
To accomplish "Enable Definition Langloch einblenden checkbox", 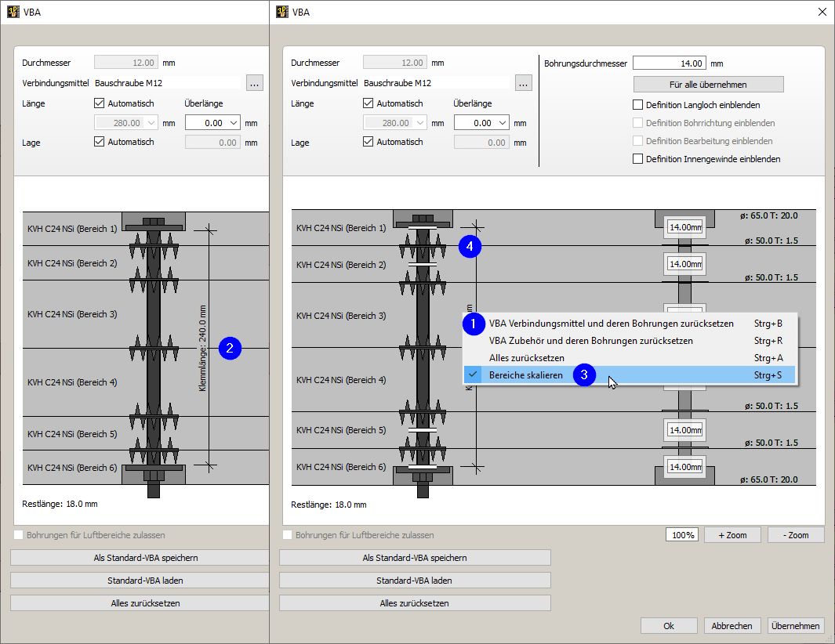I will point(637,105).
